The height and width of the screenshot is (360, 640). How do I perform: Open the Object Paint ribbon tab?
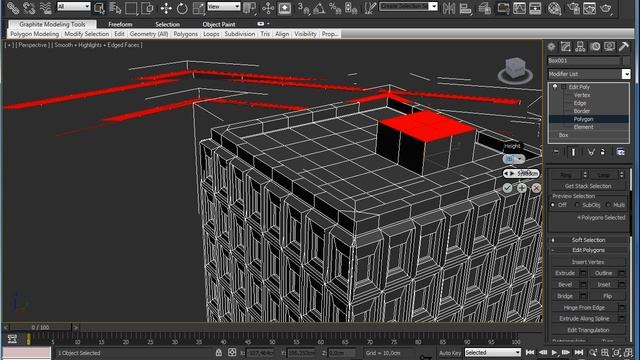(x=219, y=24)
